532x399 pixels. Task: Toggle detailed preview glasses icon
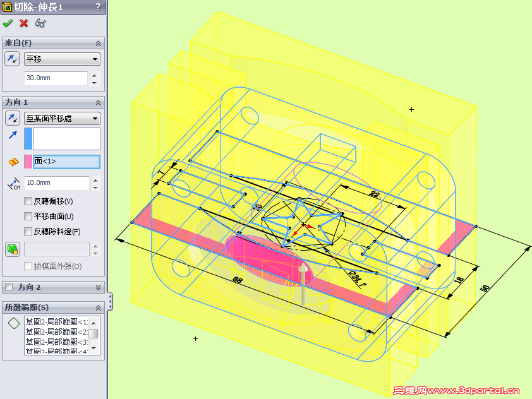[40, 23]
